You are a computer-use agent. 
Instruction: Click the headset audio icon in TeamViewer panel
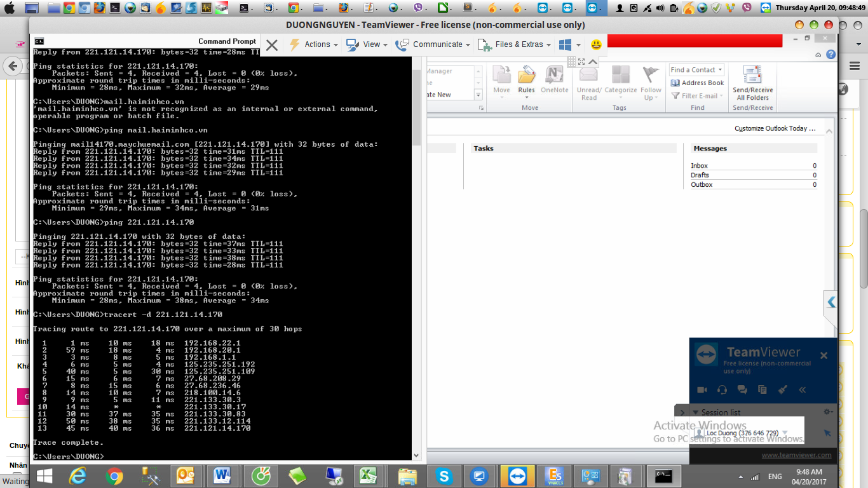coord(722,390)
